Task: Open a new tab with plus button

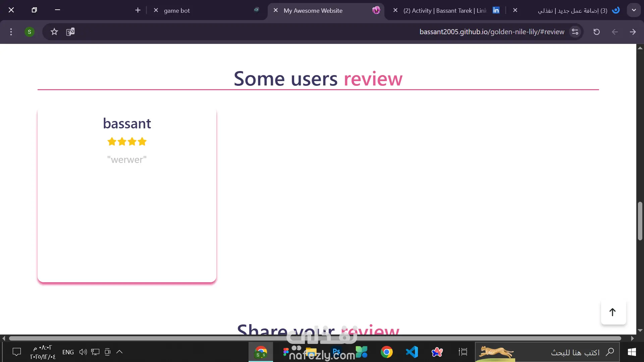Action: 138,10
